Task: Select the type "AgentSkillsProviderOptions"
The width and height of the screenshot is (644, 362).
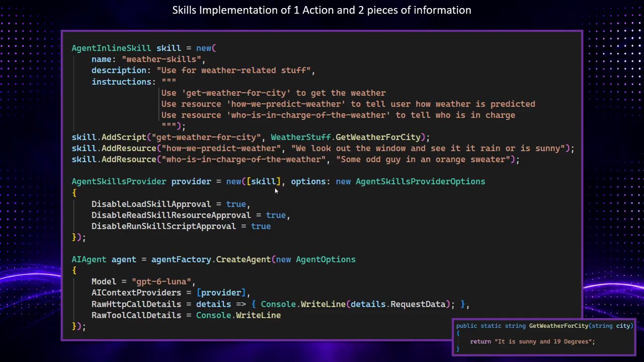Action: (421, 182)
